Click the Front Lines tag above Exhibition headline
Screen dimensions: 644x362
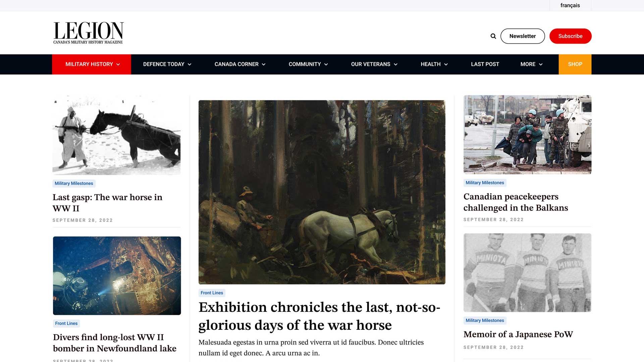pyautogui.click(x=212, y=293)
